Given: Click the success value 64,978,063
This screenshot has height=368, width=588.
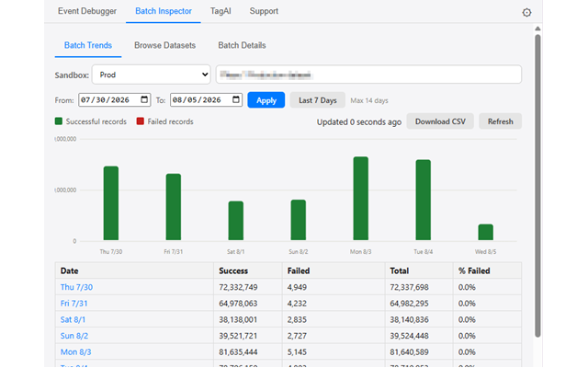Looking at the screenshot, I should point(238,304).
